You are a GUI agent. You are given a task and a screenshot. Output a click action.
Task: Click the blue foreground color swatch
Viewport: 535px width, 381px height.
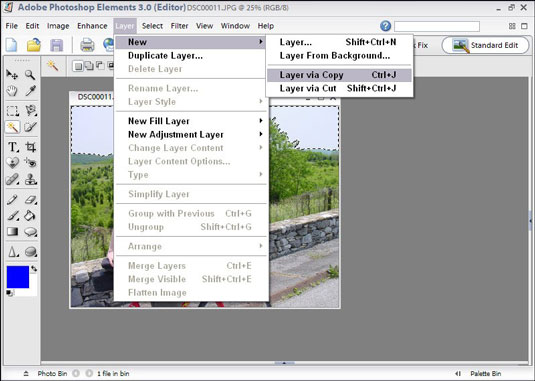pyautogui.click(x=18, y=277)
